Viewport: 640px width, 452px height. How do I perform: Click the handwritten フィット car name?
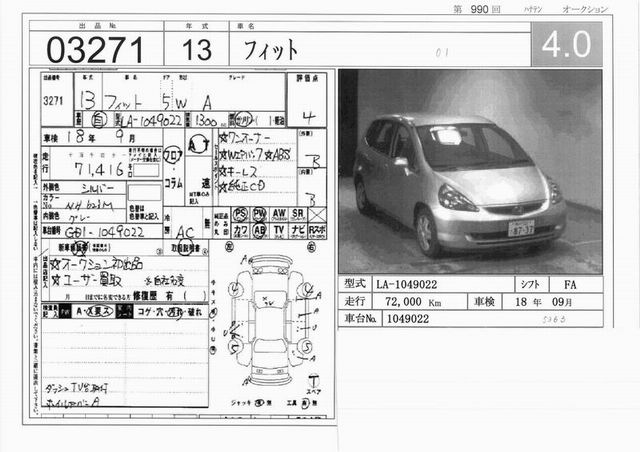click(123, 102)
